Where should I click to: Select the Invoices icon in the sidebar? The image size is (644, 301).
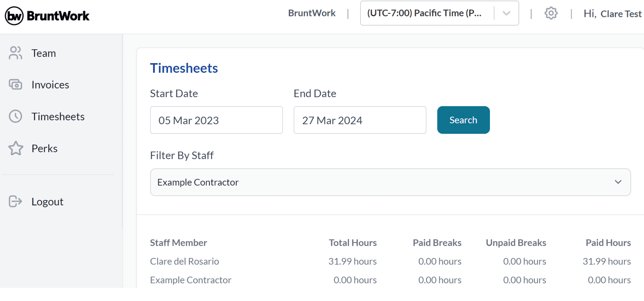pyautogui.click(x=15, y=85)
